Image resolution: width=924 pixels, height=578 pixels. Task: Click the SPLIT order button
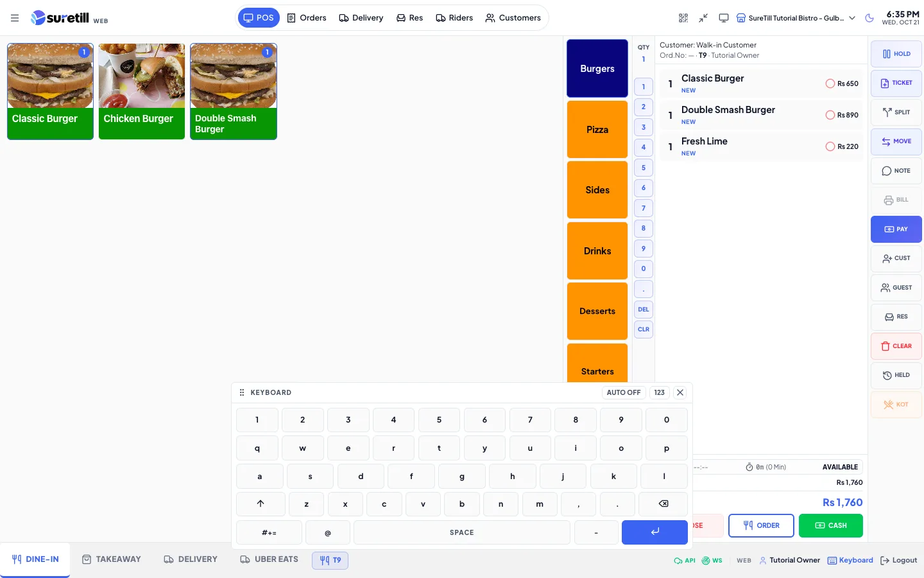(x=896, y=112)
